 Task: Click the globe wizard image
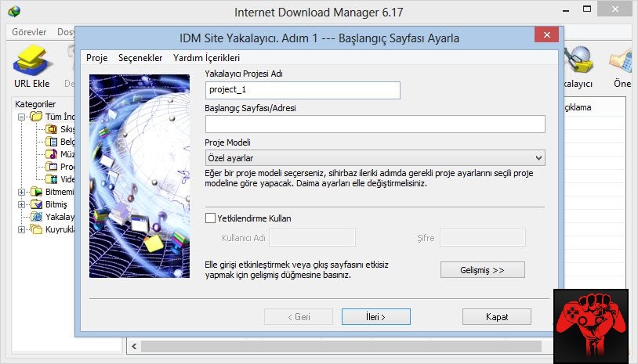point(140,176)
